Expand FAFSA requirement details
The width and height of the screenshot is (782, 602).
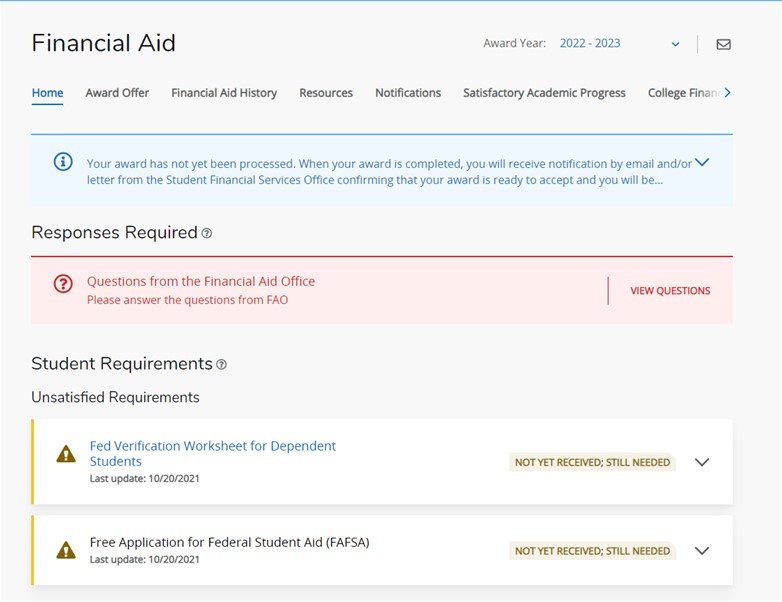tap(702, 551)
